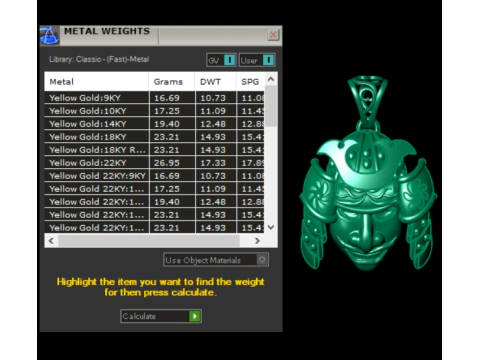
Task: Toggle Use Object Materials option
Action: tap(216, 260)
